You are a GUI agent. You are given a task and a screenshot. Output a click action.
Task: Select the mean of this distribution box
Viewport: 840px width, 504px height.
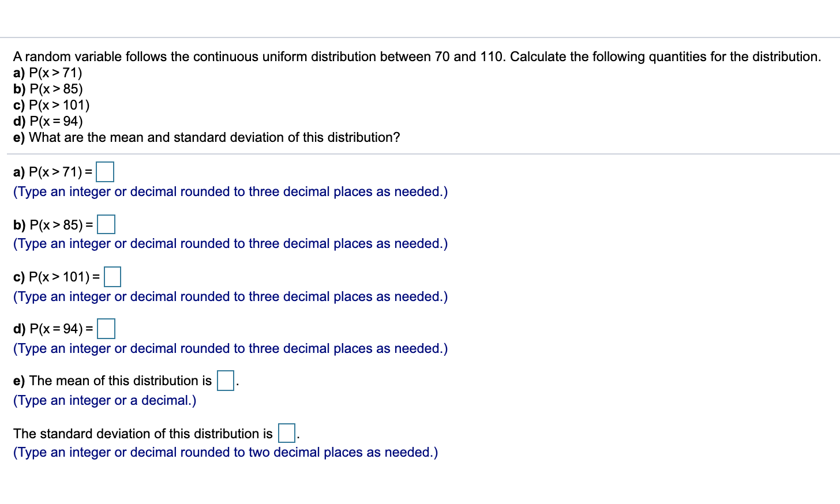[x=226, y=381]
